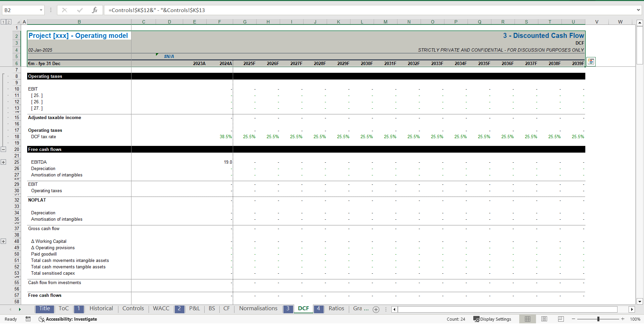This screenshot has width=644, height=324.
Task: Click the Paid goodwill row label
Action: tap(44, 254)
